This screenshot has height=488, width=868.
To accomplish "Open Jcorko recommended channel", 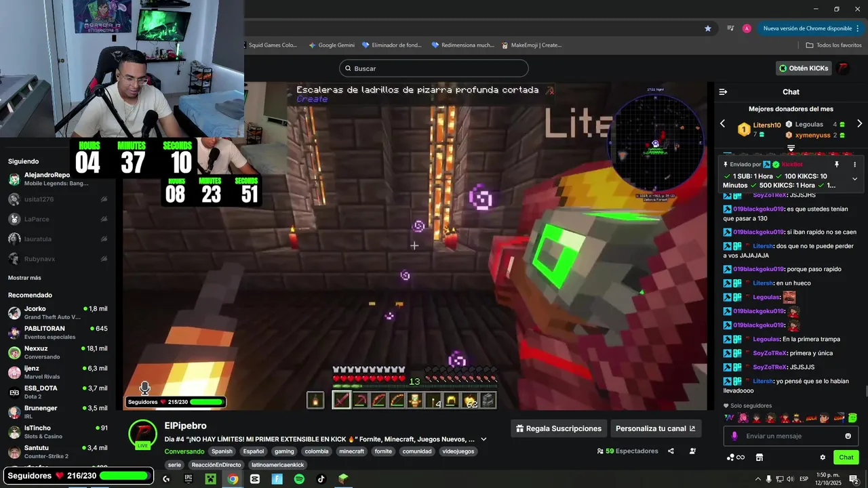I will [x=58, y=312].
